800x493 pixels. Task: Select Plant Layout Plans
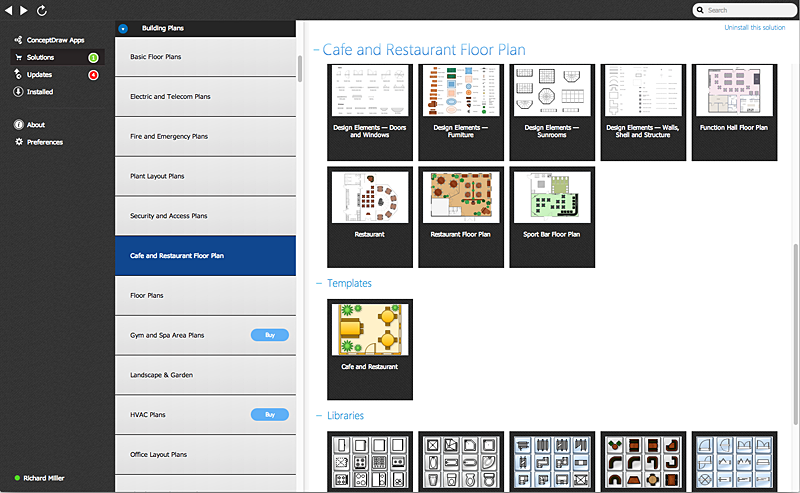pos(205,176)
